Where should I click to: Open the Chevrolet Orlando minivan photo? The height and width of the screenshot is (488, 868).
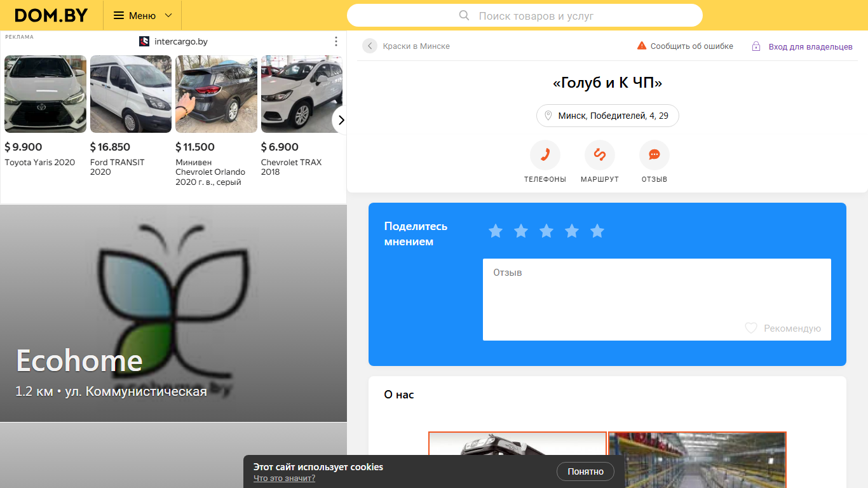(216, 94)
